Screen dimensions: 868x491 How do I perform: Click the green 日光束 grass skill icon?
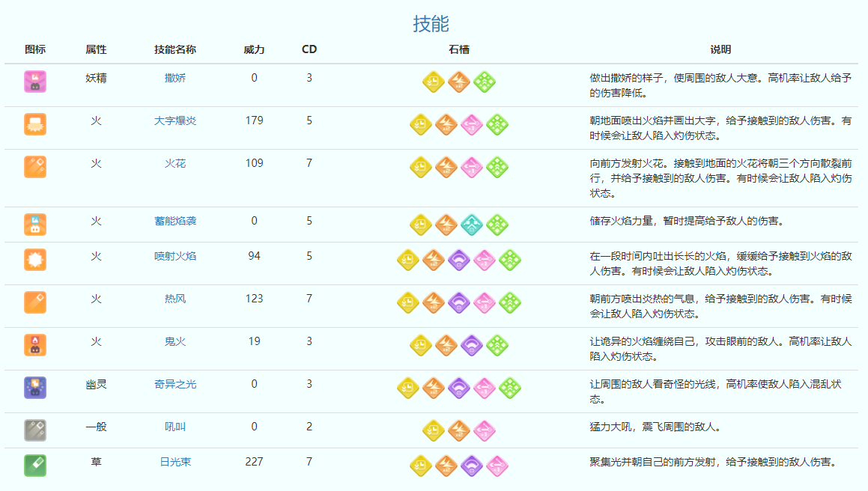tap(35, 466)
